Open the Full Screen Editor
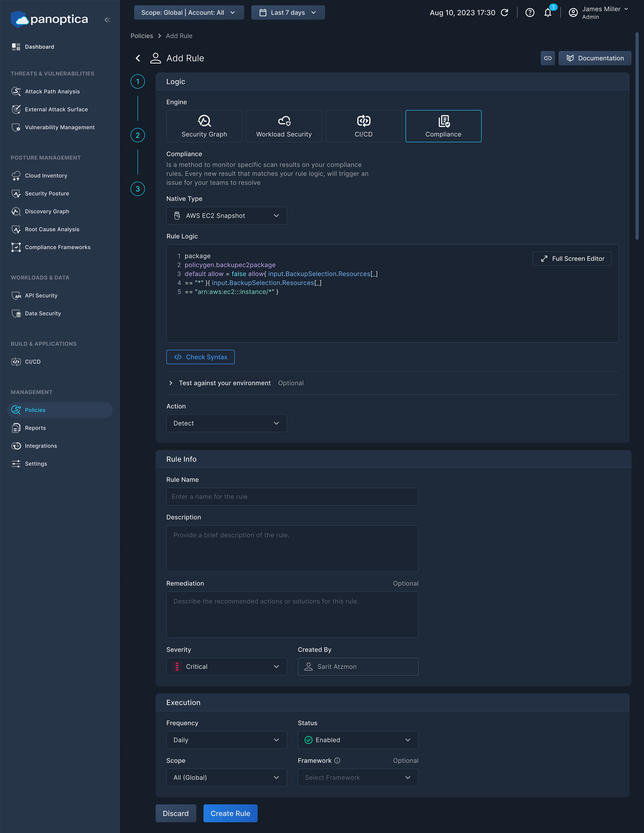 pos(572,259)
